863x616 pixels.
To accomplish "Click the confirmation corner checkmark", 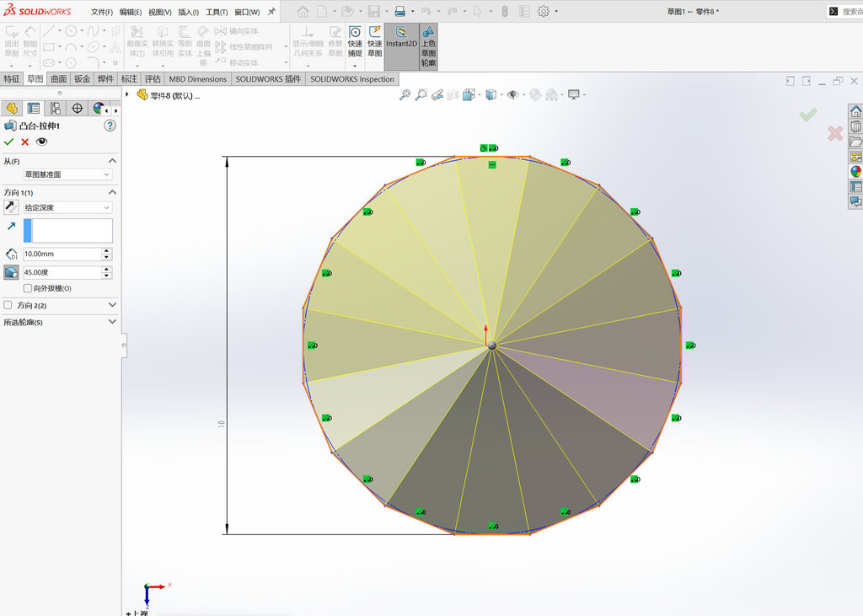I will 808,115.
